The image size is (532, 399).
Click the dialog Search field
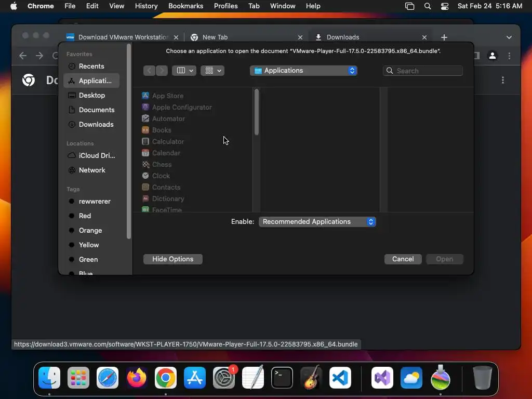click(x=423, y=71)
